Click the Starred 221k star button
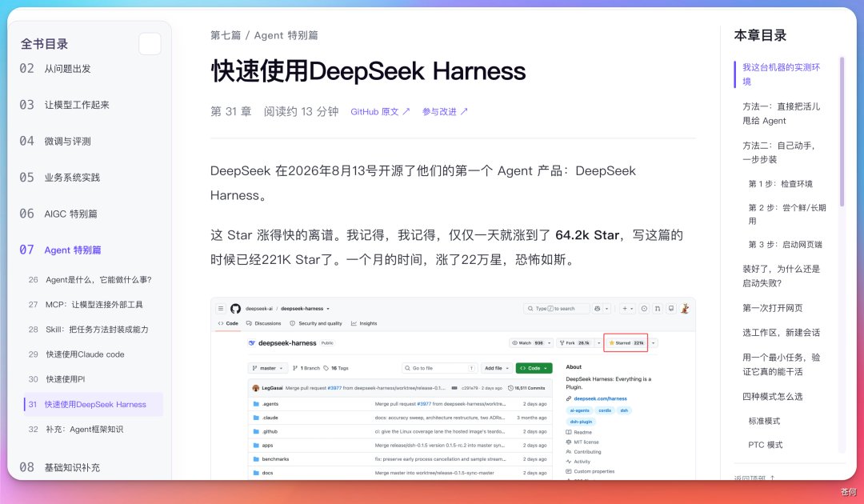 626,342
